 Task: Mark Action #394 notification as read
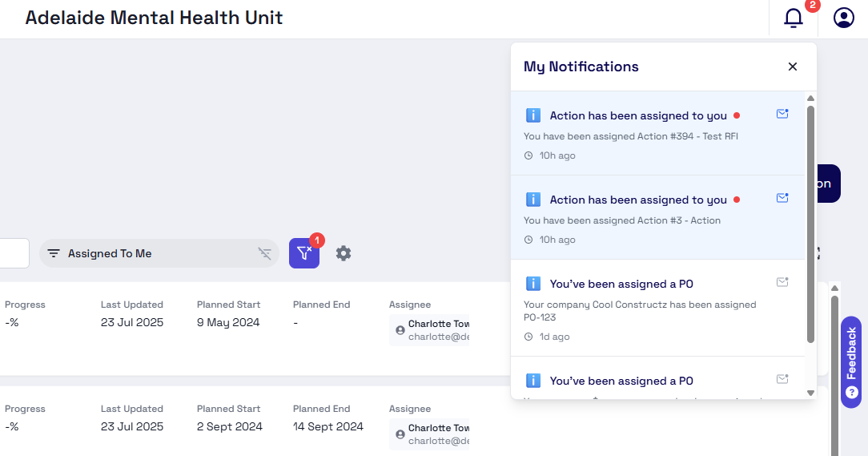pos(782,114)
